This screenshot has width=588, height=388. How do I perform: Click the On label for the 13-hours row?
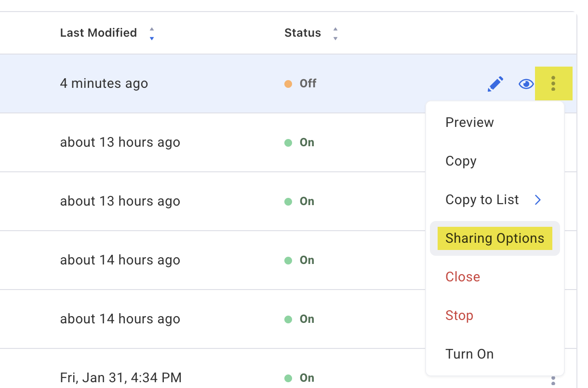click(x=307, y=142)
